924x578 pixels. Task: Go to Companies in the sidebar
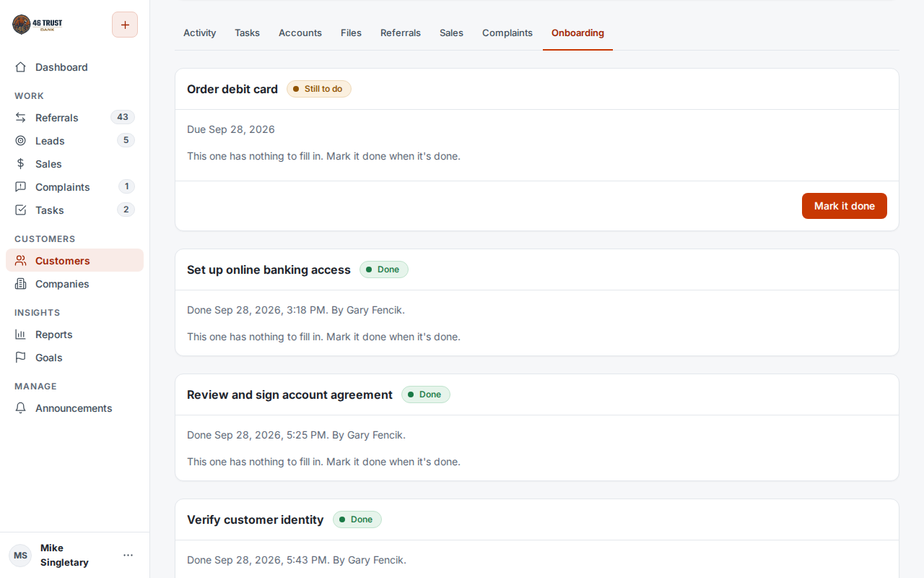75,284
